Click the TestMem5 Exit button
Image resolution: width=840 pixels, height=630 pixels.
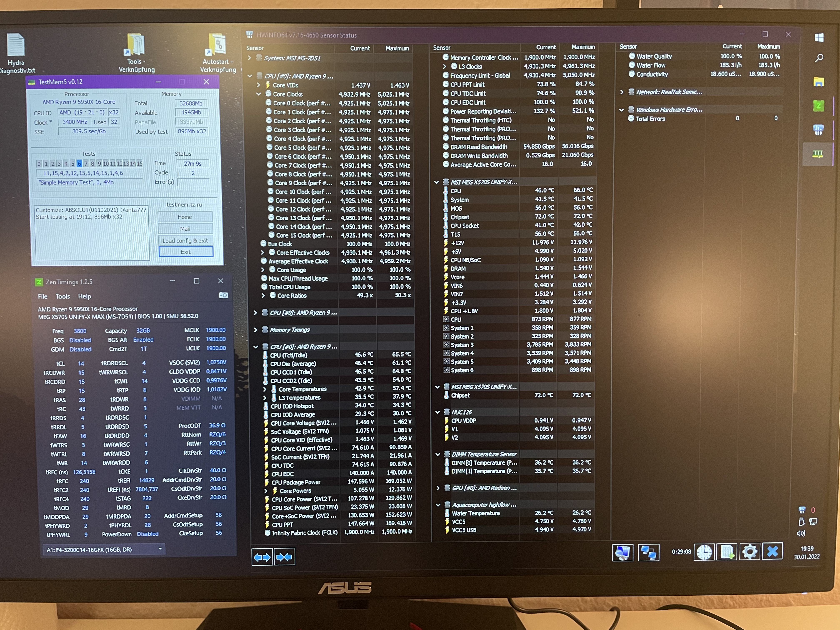pyautogui.click(x=186, y=252)
